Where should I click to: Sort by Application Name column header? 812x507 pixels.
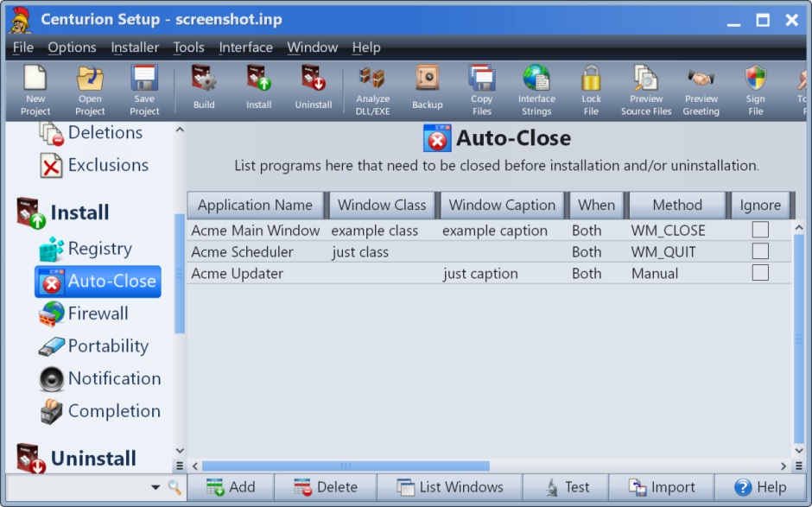click(x=256, y=205)
